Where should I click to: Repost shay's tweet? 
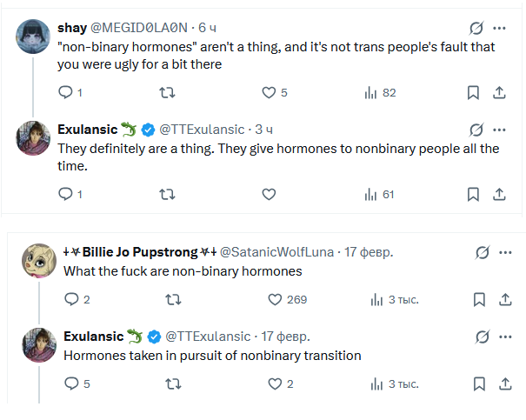pyautogui.click(x=167, y=92)
